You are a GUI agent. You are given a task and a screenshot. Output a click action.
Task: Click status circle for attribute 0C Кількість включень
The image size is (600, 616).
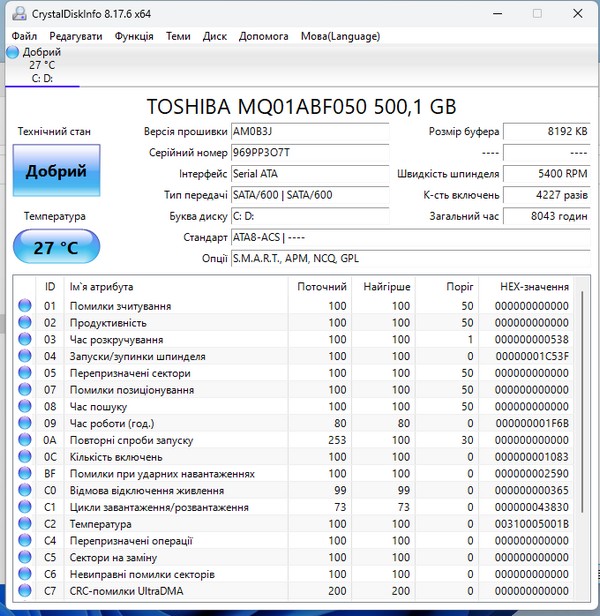(25, 457)
